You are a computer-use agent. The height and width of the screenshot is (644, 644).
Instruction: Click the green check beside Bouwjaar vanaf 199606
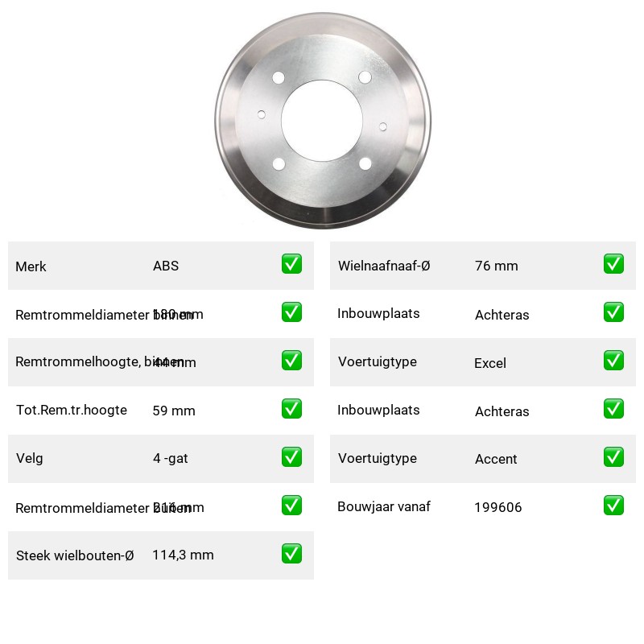(x=613, y=506)
